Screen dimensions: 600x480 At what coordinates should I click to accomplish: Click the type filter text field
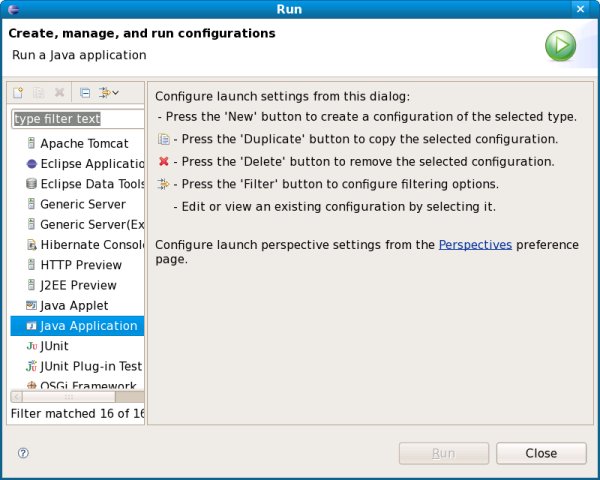(77, 119)
